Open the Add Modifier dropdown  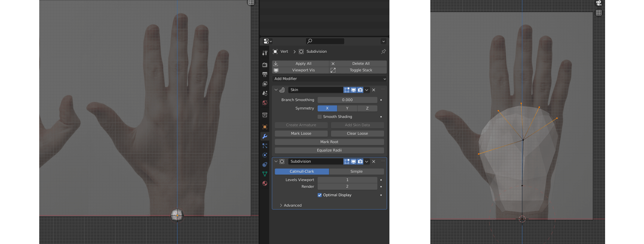tap(329, 79)
